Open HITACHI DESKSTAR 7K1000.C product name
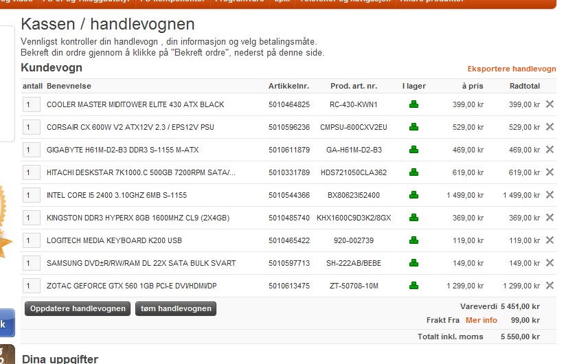Viewport: 588px width, 364px height. 141,172
